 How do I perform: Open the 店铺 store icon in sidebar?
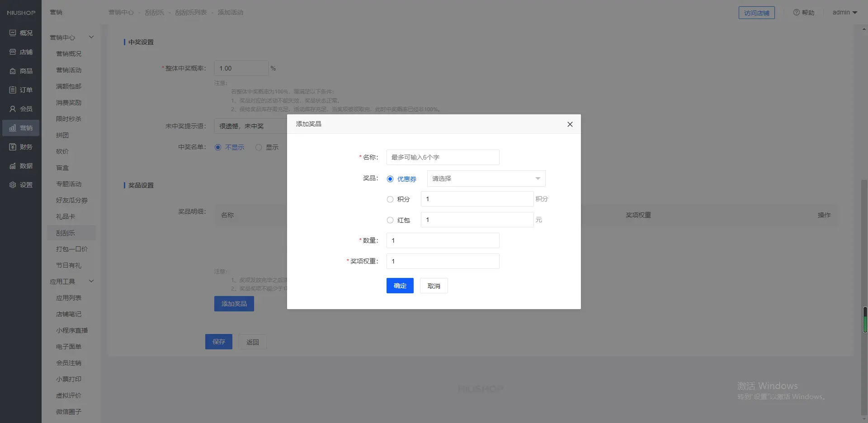pos(13,52)
